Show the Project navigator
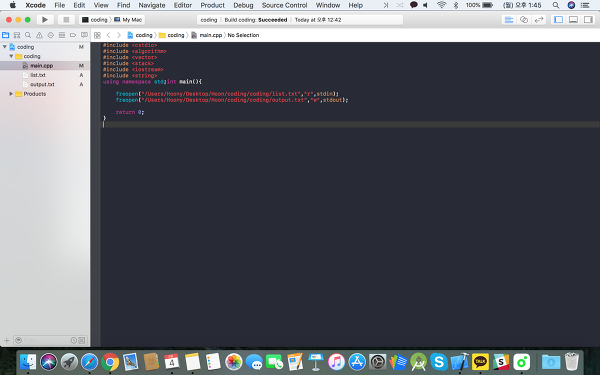 (x=5, y=35)
